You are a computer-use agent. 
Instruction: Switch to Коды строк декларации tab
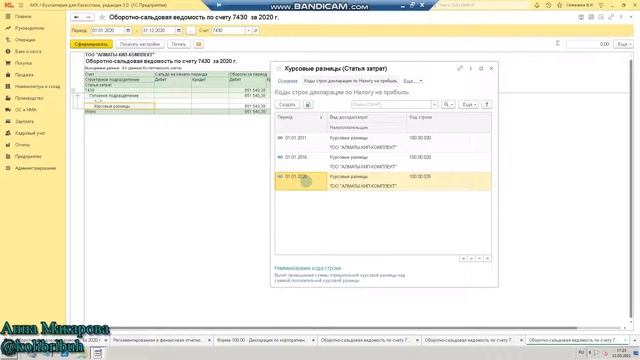pyautogui.click(x=350, y=81)
